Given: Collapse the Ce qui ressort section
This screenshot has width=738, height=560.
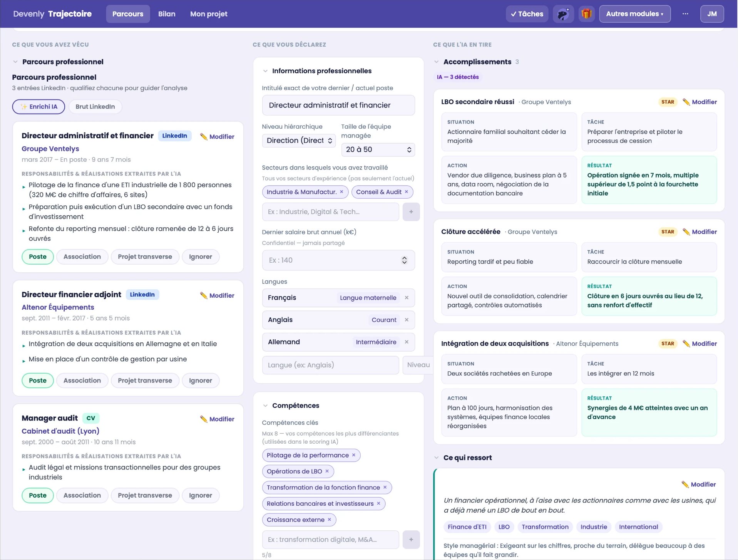Looking at the screenshot, I should pos(437,458).
